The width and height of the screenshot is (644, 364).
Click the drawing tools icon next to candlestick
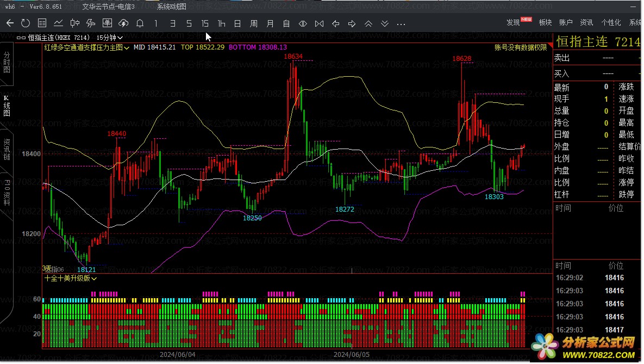click(x=91, y=23)
